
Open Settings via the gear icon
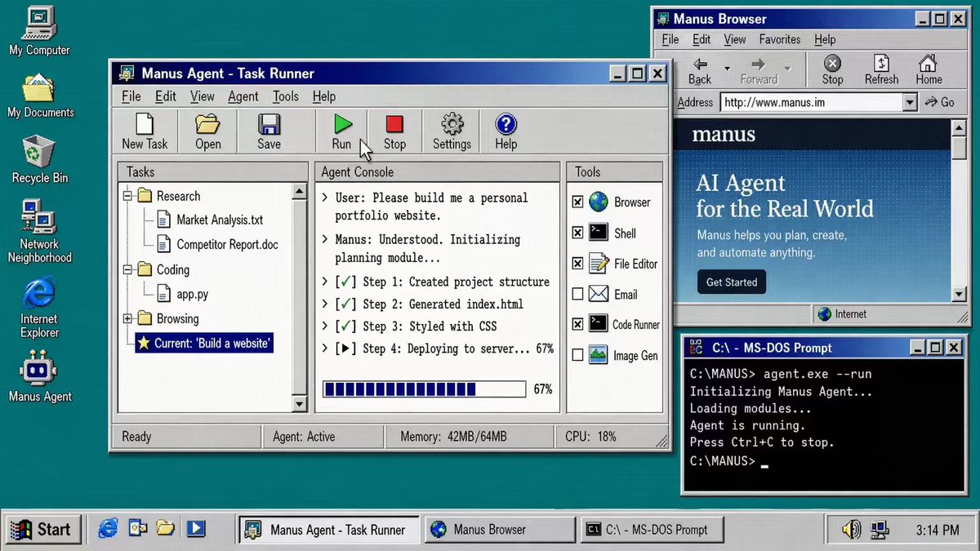452,124
